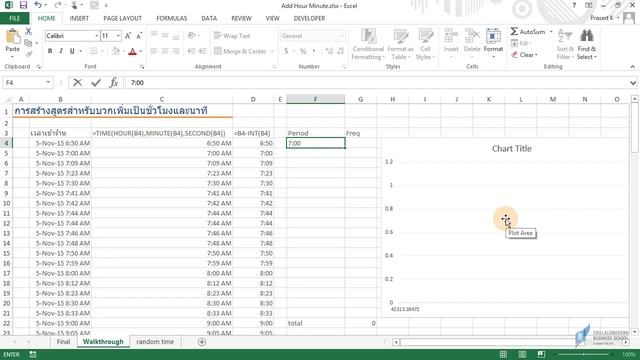640x360 pixels.
Task: Click the Borders icon in Font group
Action: [x=93, y=51]
